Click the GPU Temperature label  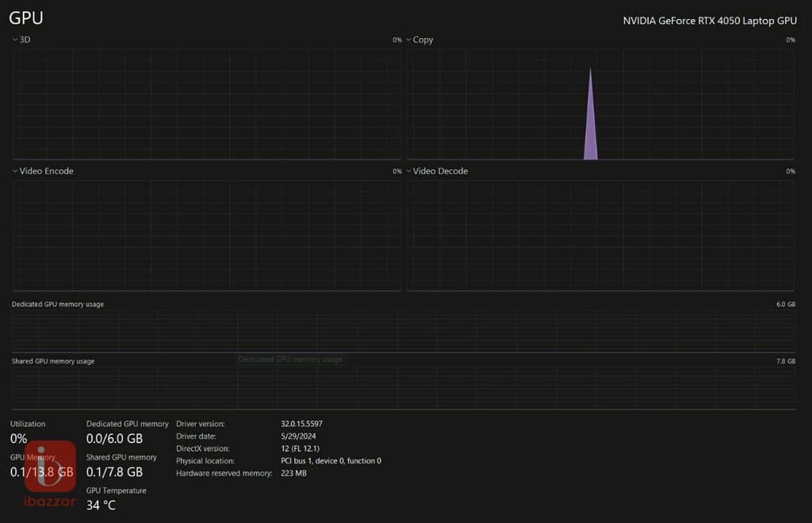pos(116,491)
